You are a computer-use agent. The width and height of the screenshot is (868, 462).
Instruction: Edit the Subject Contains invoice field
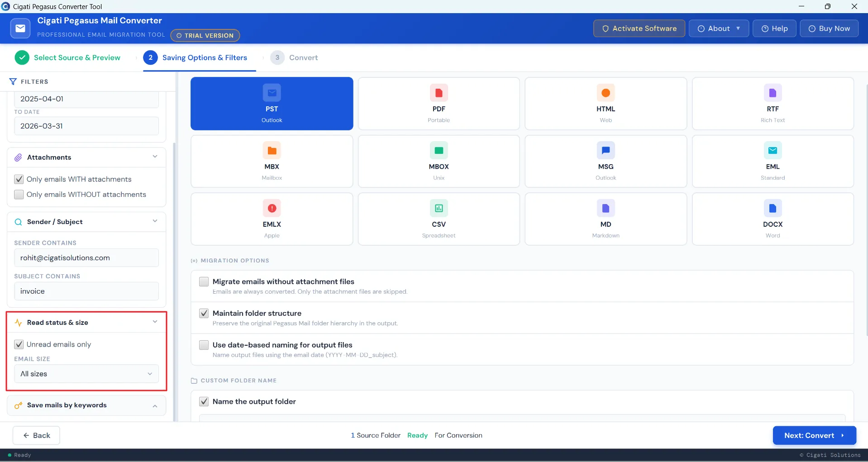86,291
